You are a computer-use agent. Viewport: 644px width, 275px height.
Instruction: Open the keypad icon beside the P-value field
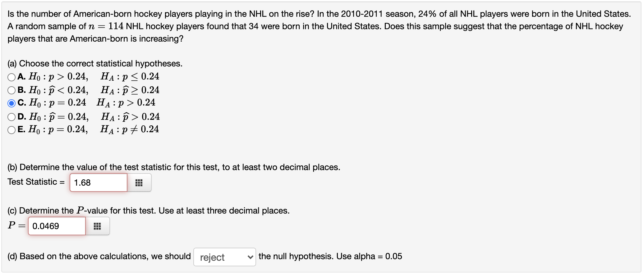(97, 226)
